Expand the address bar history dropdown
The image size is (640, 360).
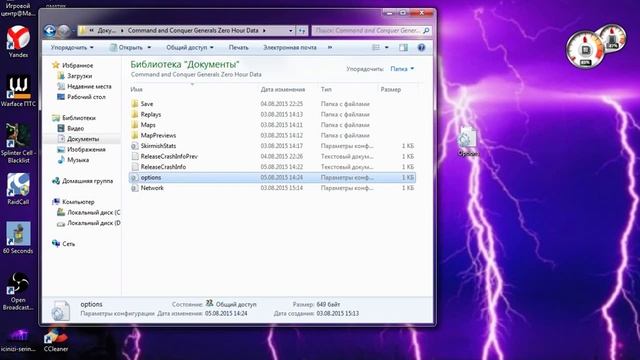291,31
